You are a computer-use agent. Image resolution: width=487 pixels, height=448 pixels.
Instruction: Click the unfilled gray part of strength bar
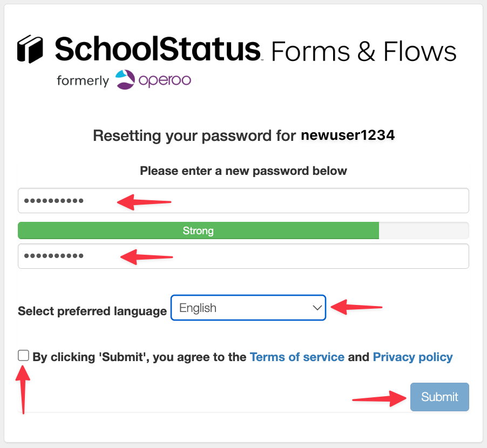tap(424, 230)
